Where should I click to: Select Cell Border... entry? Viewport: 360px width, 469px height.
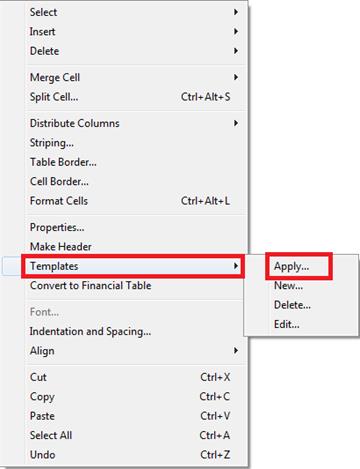pyautogui.click(x=133, y=181)
